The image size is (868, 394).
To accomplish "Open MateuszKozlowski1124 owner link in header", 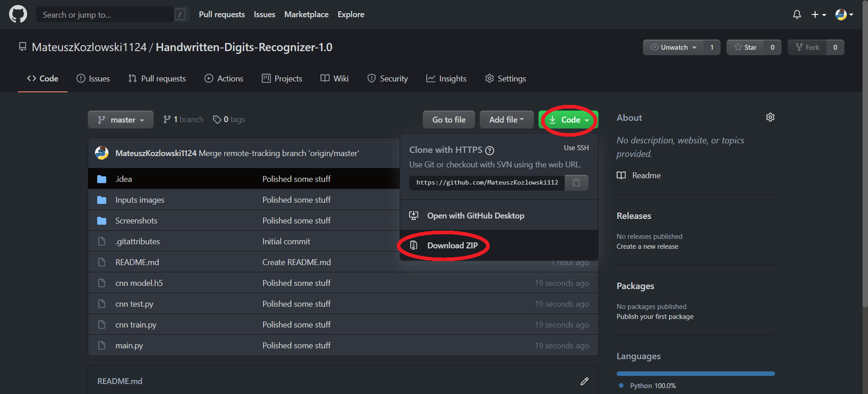I will 89,47.
